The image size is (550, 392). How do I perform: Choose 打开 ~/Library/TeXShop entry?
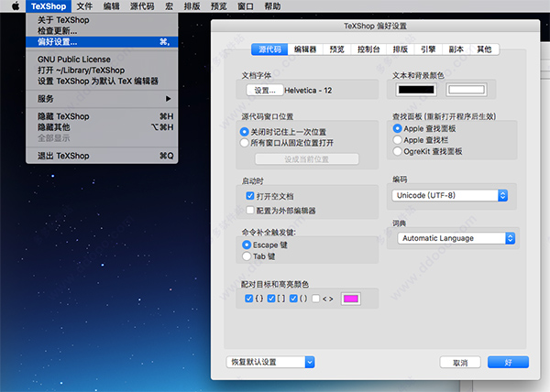tap(102, 70)
